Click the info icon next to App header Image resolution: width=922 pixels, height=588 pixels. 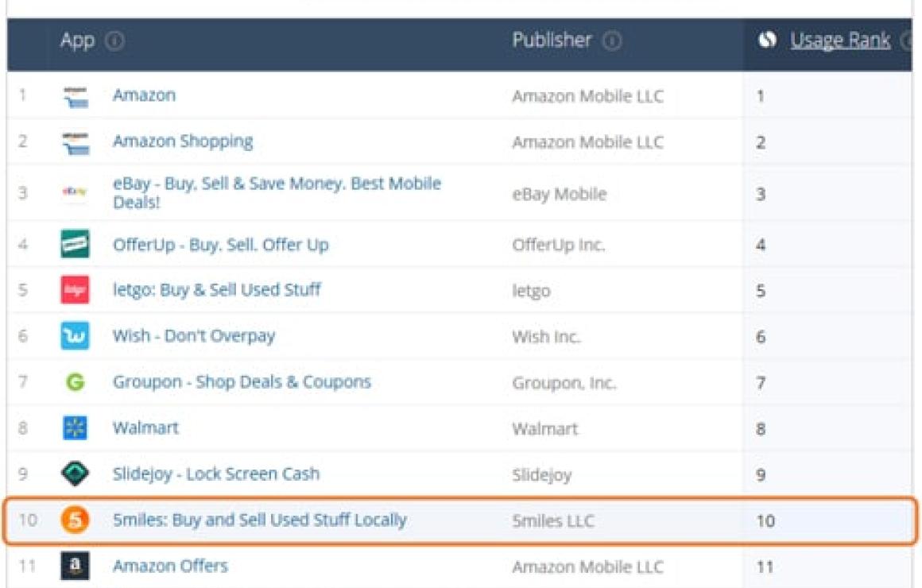coord(115,41)
